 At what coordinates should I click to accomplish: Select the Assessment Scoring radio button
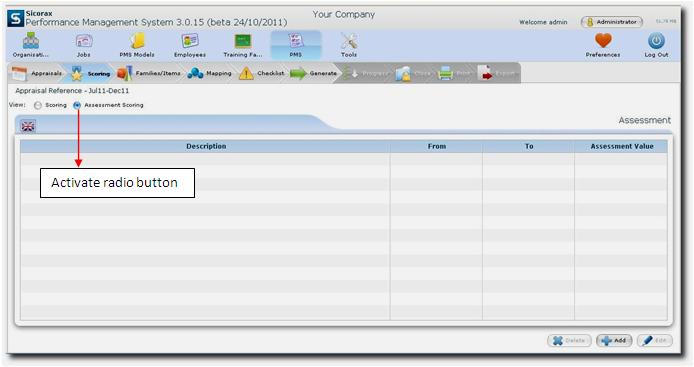pos(77,105)
